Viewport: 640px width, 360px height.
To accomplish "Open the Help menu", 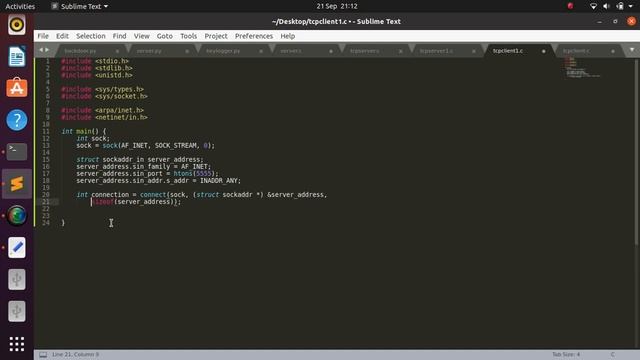I will tap(287, 36).
